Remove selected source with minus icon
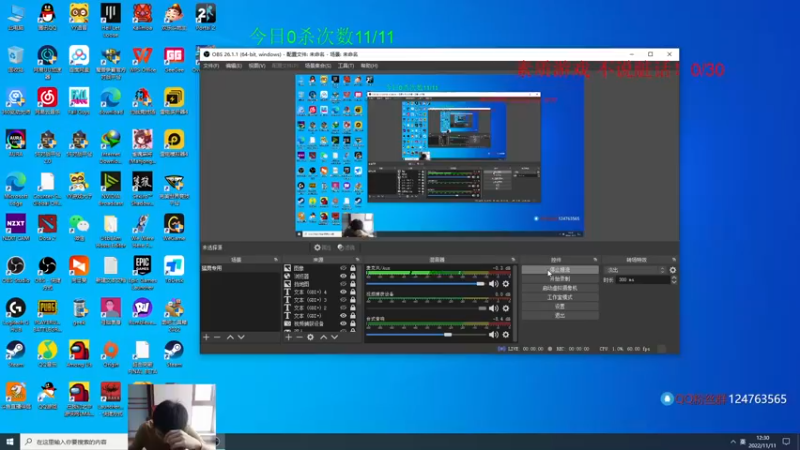Viewport: 800px width, 450px height. tap(299, 337)
